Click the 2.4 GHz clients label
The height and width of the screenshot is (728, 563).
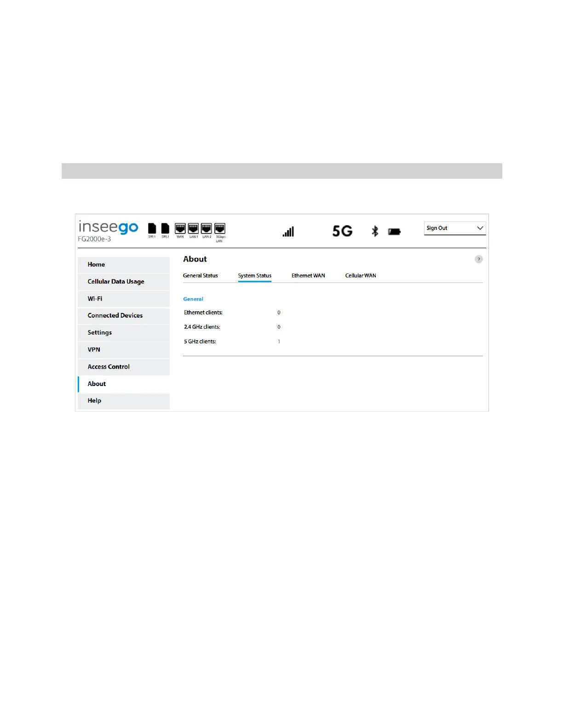[202, 327]
